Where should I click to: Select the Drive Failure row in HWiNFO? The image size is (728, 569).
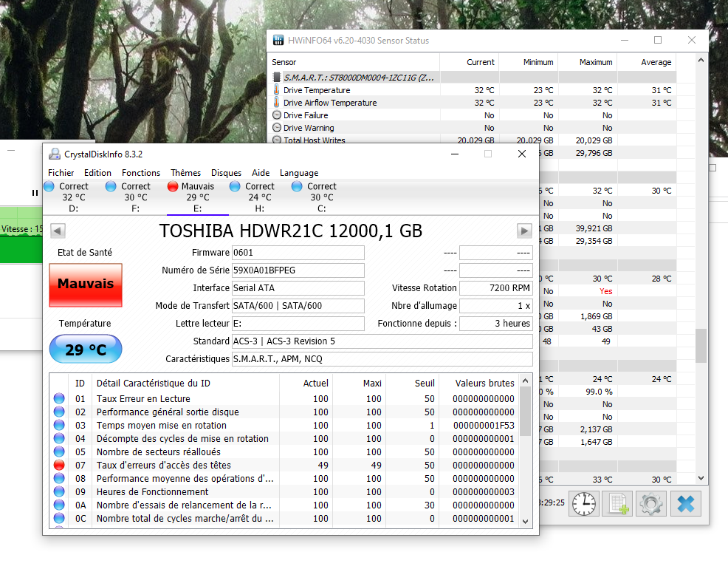[x=473, y=115]
